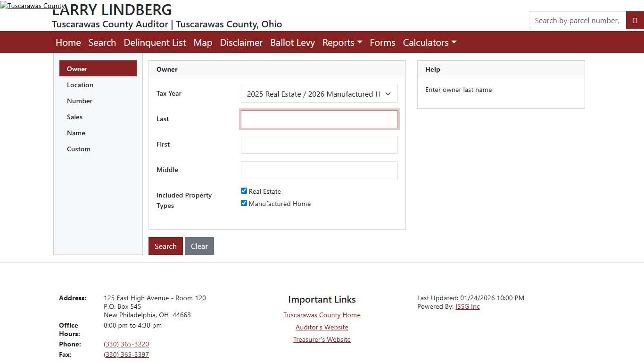Uncheck the Manufactured Home checkbox
This screenshot has width=644, height=362.
tap(244, 203)
